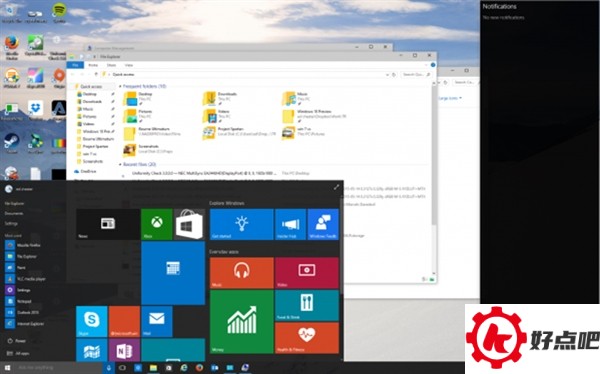The width and height of the screenshot is (600, 374).
Task: Open VLC media player from Most used
Action: [x=26, y=279]
